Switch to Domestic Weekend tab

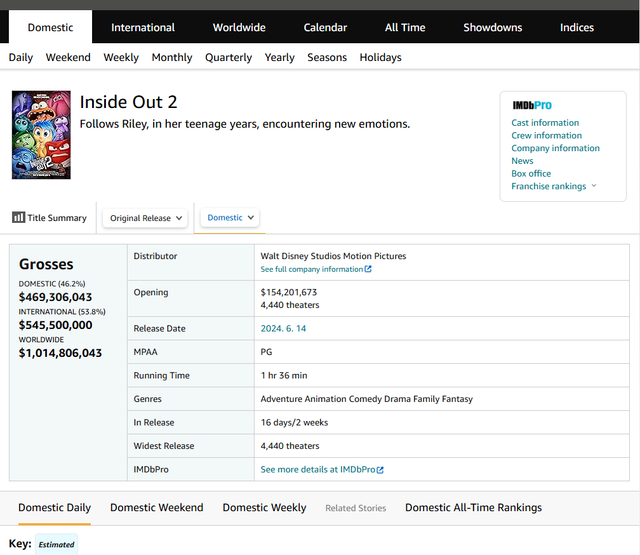pyautogui.click(x=156, y=508)
